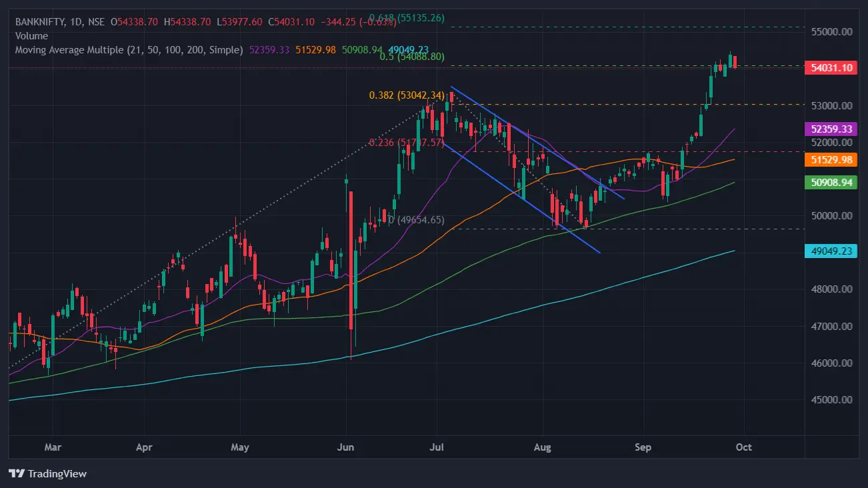Click the 0 (49654.65) Fibonacci label
This screenshot has width=868, height=488.
[x=416, y=220]
